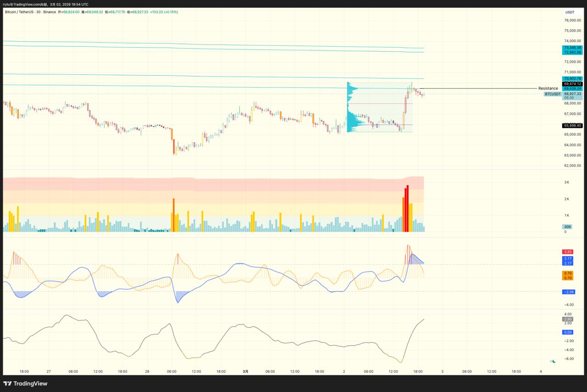
Task: Click the blue -2.06 indicator label
Action: click(x=569, y=292)
